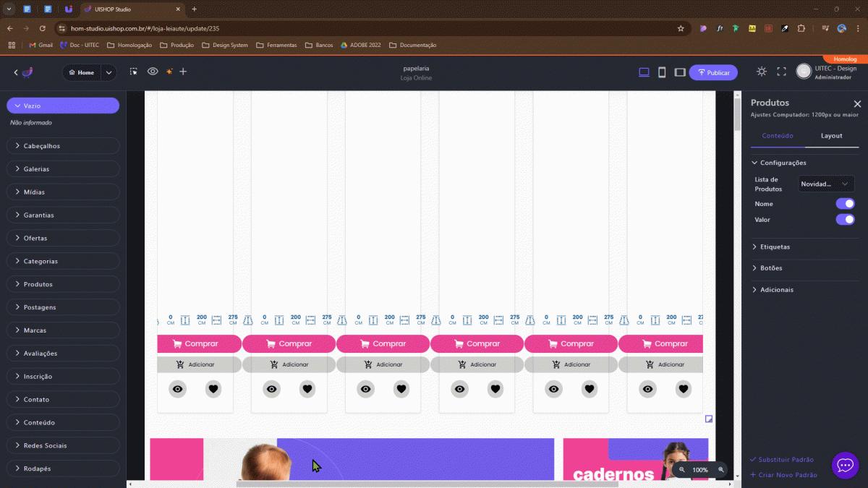Switch to mobile phone preview

[662, 72]
